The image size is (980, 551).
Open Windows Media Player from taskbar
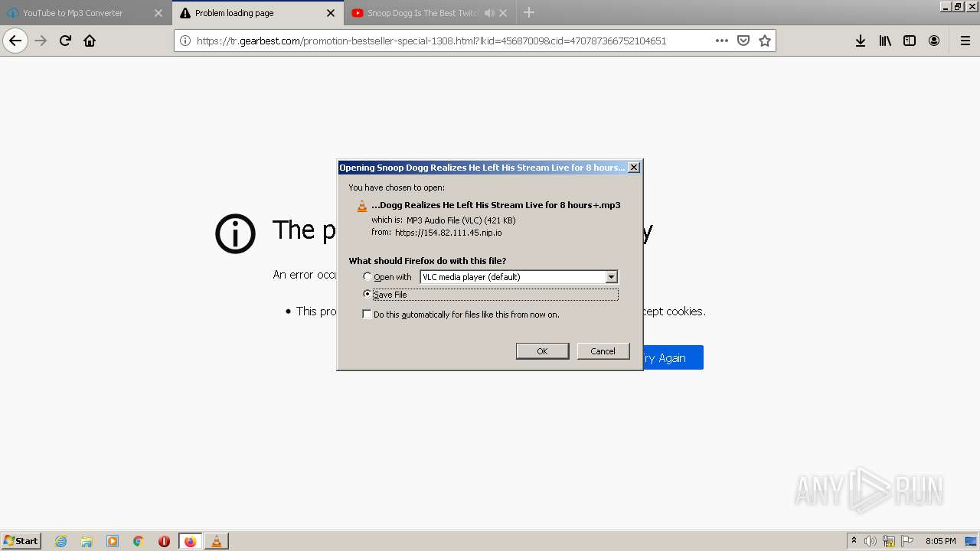coord(113,541)
